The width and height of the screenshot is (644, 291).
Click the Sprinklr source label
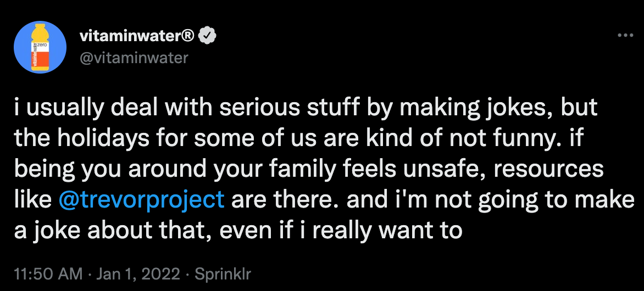[x=222, y=273]
